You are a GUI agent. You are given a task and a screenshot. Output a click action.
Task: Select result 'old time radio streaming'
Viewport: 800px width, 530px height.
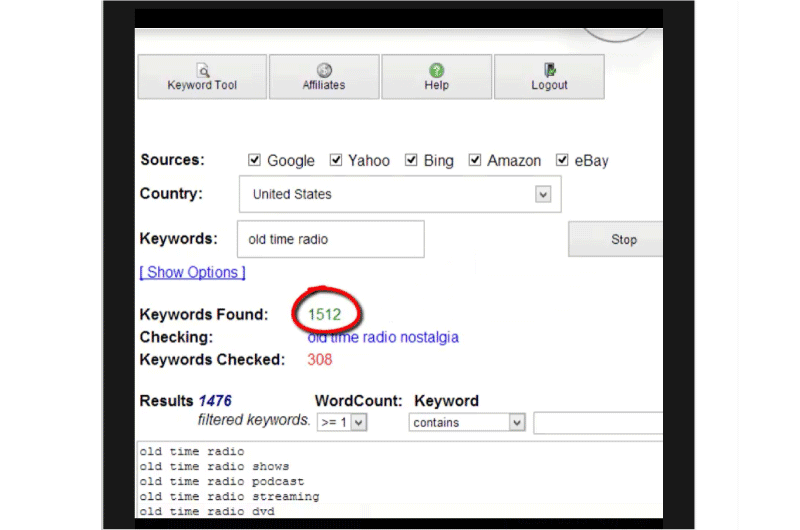tap(229, 496)
